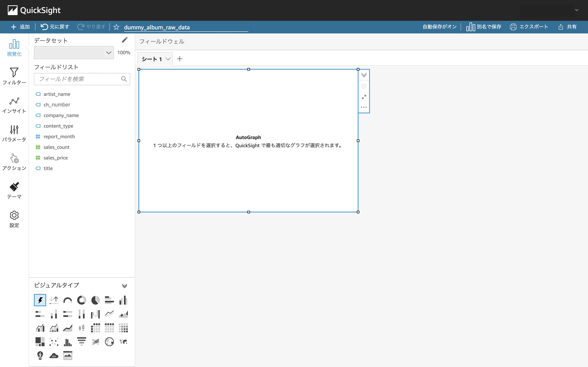Screen dimensions: 588x367
Task: Choose the word cloud visual type
Action: click(x=54, y=356)
